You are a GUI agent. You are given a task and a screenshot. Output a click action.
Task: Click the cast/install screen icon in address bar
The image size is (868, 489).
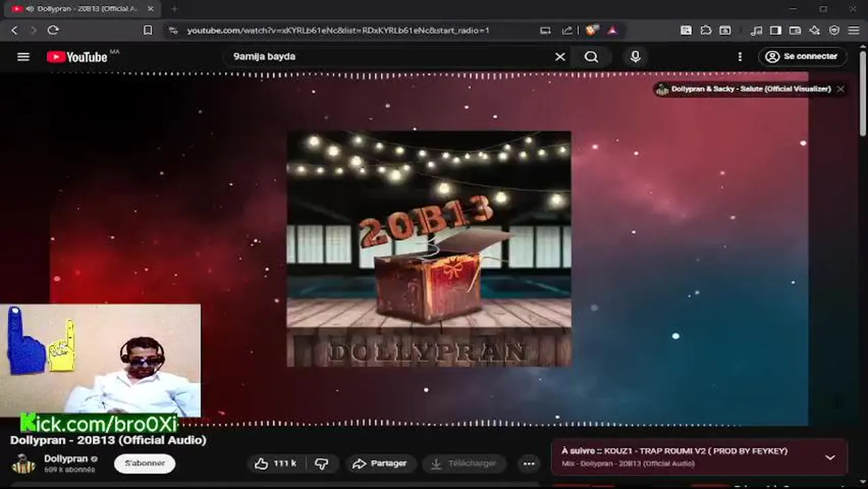(x=545, y=30)
